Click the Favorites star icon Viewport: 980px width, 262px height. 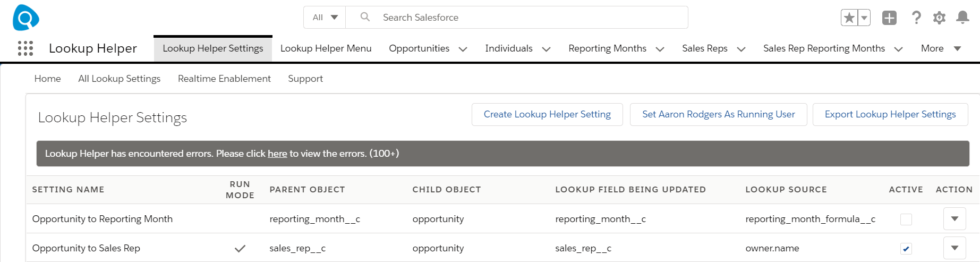849,18
